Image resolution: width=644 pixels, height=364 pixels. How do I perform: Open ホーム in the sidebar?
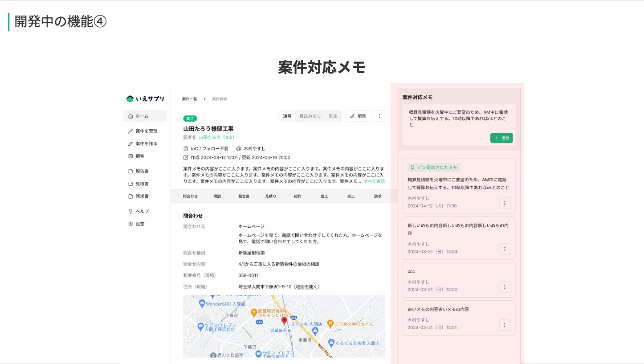click(145, 116)
